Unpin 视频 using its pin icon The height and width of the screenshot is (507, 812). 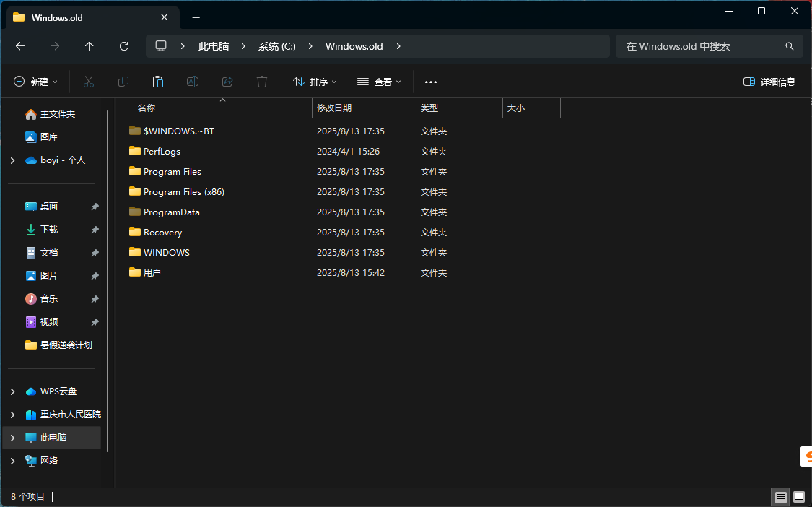pos(95,322)
